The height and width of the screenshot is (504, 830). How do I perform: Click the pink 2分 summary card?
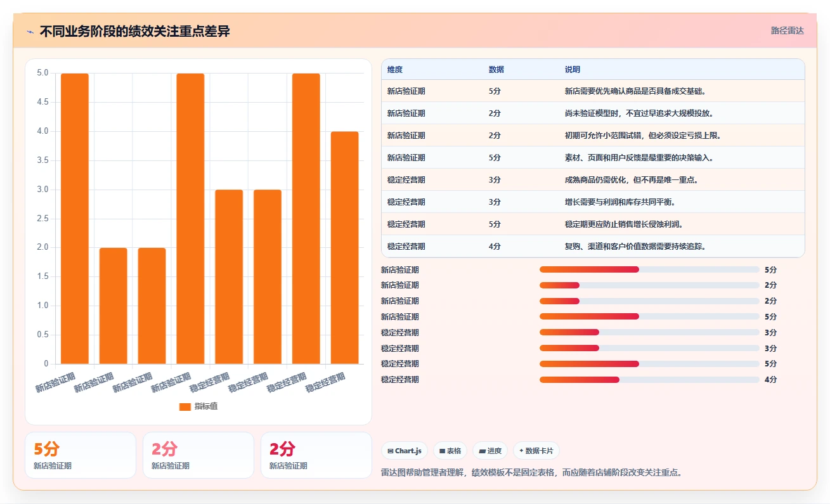198,455
